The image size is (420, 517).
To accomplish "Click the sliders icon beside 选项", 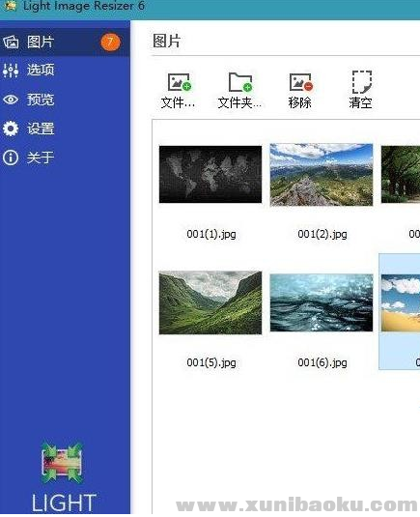I will [11, 71].
